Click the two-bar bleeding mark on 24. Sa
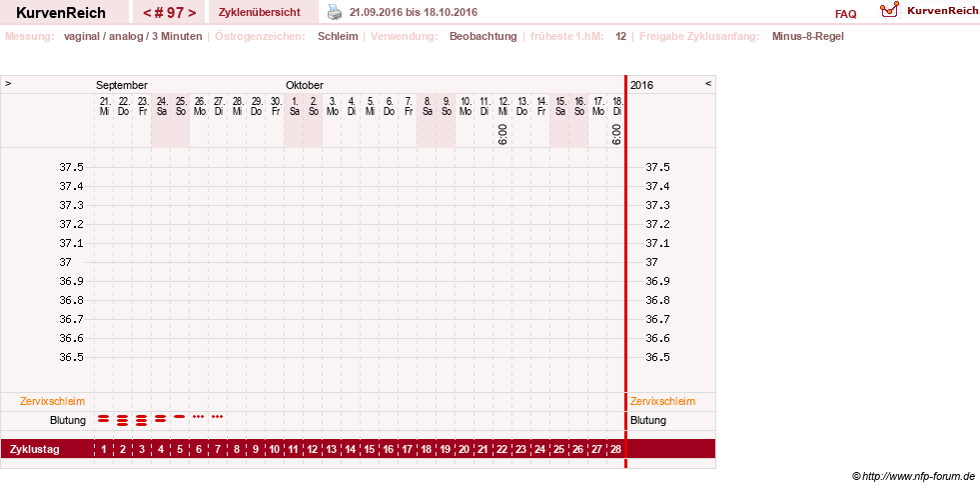Screen dimensions: 980x488 160,418
